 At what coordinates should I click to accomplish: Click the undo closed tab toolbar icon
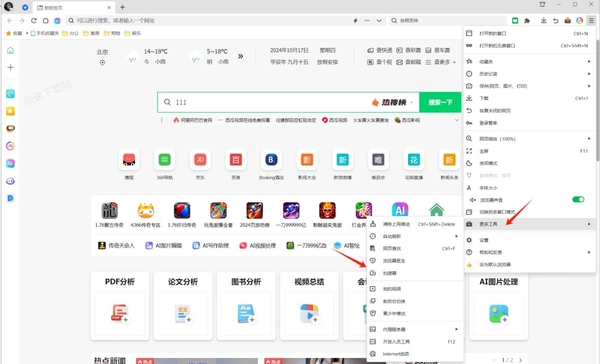(x=556, y=21)
